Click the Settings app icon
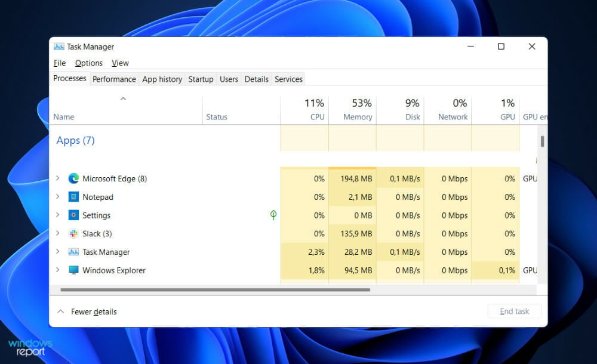The width and height of the screenshot is (597, 364). [74, 215]
